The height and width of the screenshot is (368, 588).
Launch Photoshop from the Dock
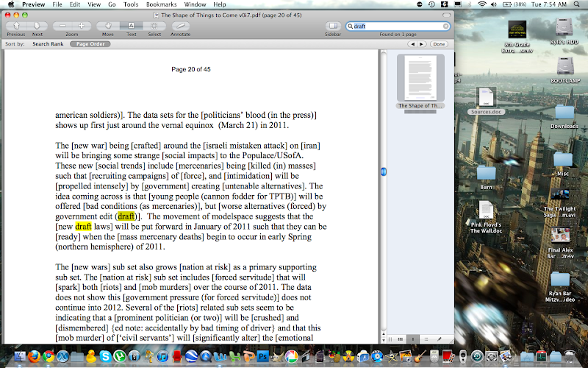click(x=262, y=356)
